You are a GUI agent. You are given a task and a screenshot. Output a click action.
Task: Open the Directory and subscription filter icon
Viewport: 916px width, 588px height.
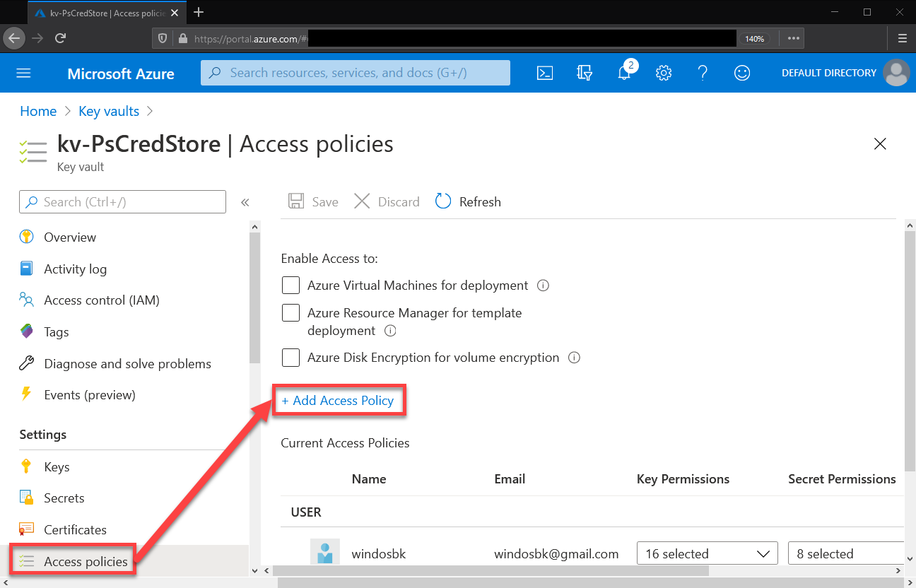(585, 73)
